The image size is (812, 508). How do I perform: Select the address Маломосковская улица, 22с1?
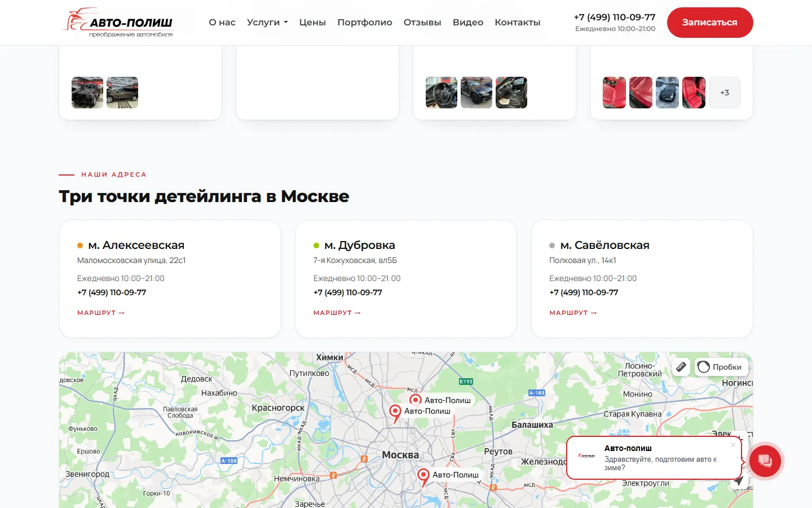point(131,261)
